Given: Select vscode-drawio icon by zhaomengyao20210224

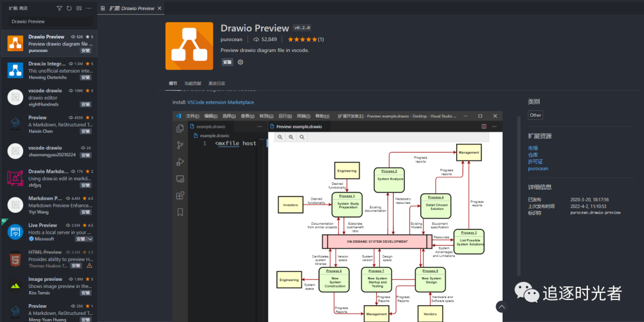Looking at the screenshot, I should [x=15, y=151].
